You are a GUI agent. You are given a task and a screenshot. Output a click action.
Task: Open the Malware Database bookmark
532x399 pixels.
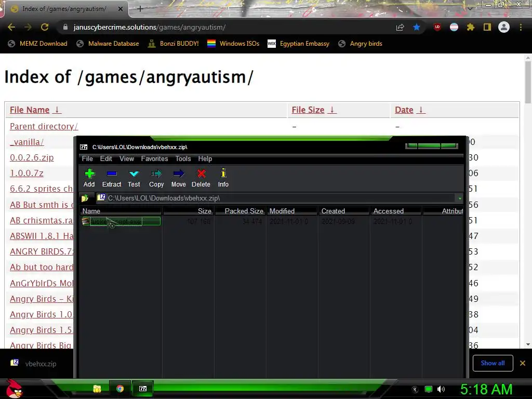tap(108, 44)
